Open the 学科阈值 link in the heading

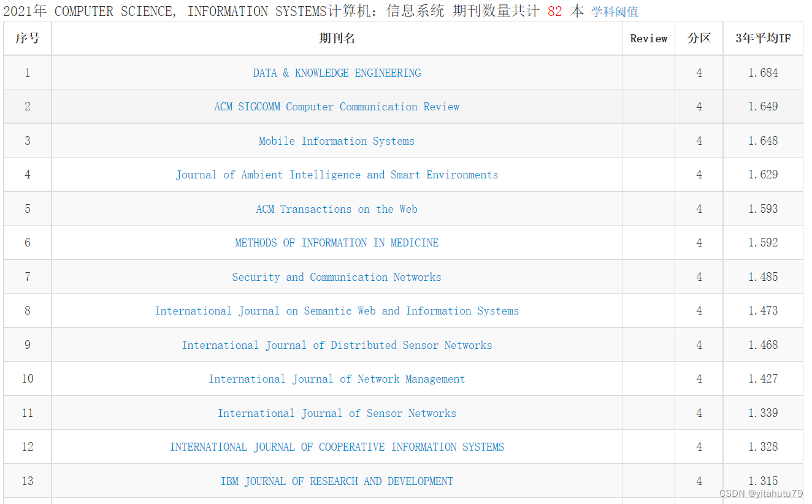(615, 12)
